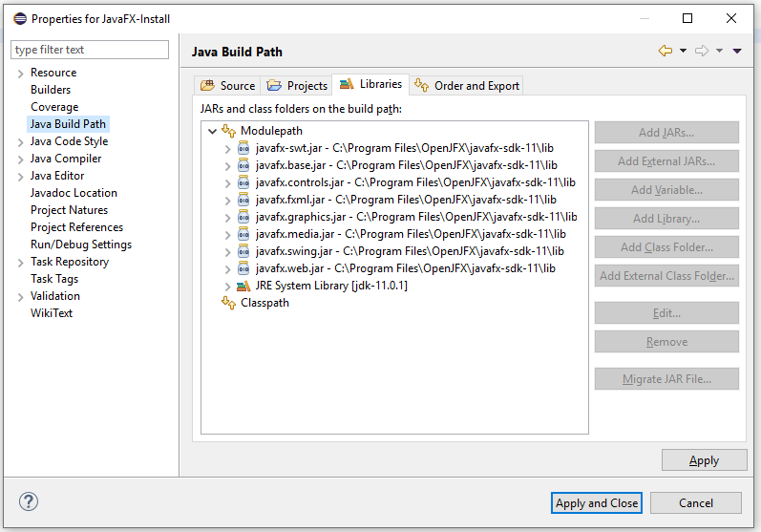Click the back navigation arrow icon
Image resolution: width=761 pixels, height=532 pixels.
(x=666, y=52)
